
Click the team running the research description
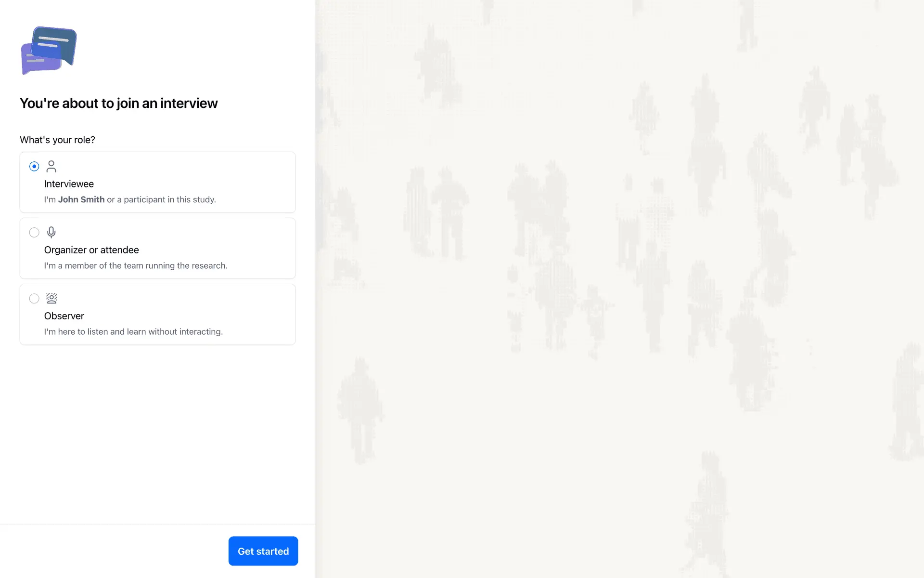[x=136, y=265]
